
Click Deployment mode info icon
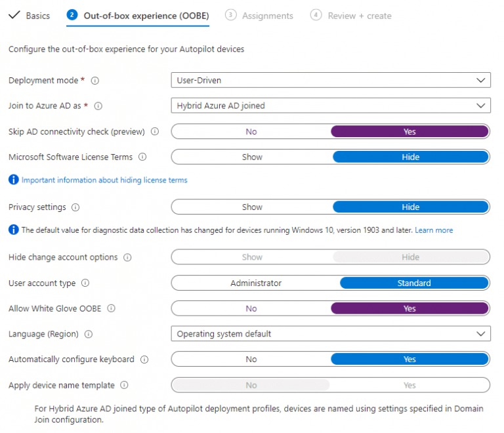[x=94, y=81]
